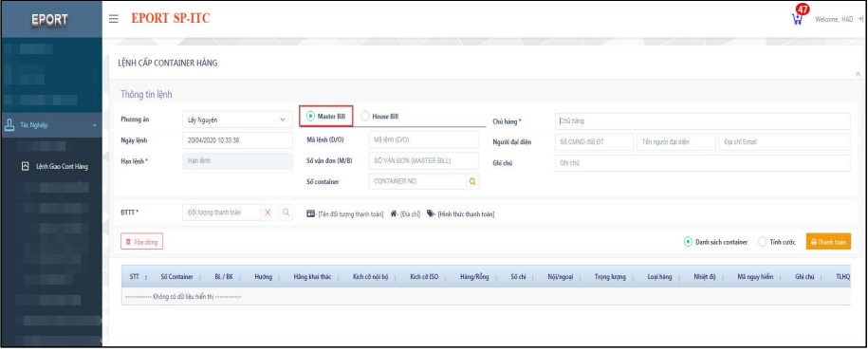This screenshot has height=351, width=868.
Task: Click the Kích cỡ nội bộ column header
Action: [x=371, y=277]
